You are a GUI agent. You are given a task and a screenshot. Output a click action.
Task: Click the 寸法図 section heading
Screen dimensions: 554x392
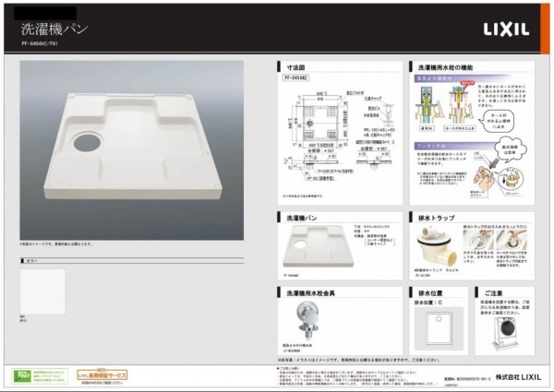[296, 68]
